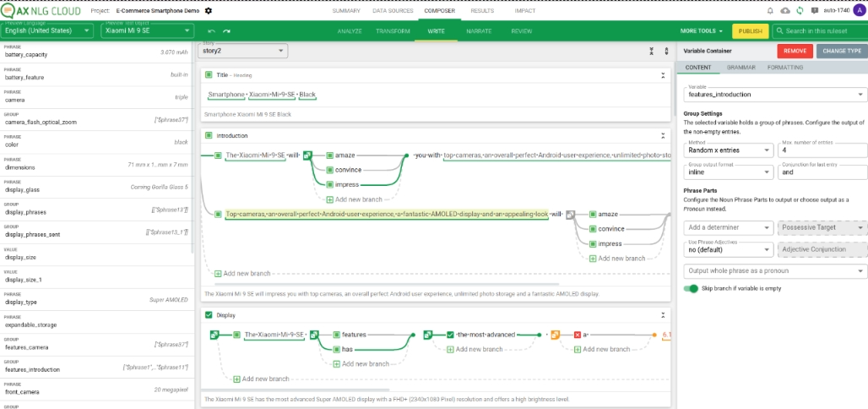Collapse the Title section chevrons
The image size is (868, 409).
point(664,75)
